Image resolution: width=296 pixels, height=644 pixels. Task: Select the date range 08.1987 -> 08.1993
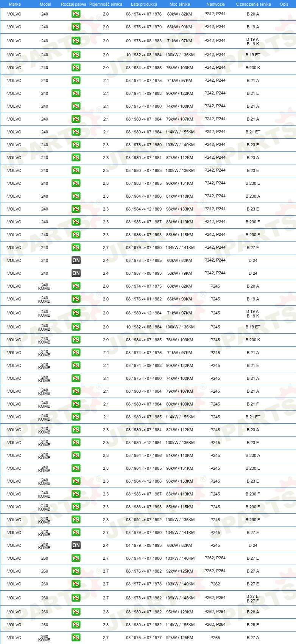pyautogui.click(x=144, y=273)
